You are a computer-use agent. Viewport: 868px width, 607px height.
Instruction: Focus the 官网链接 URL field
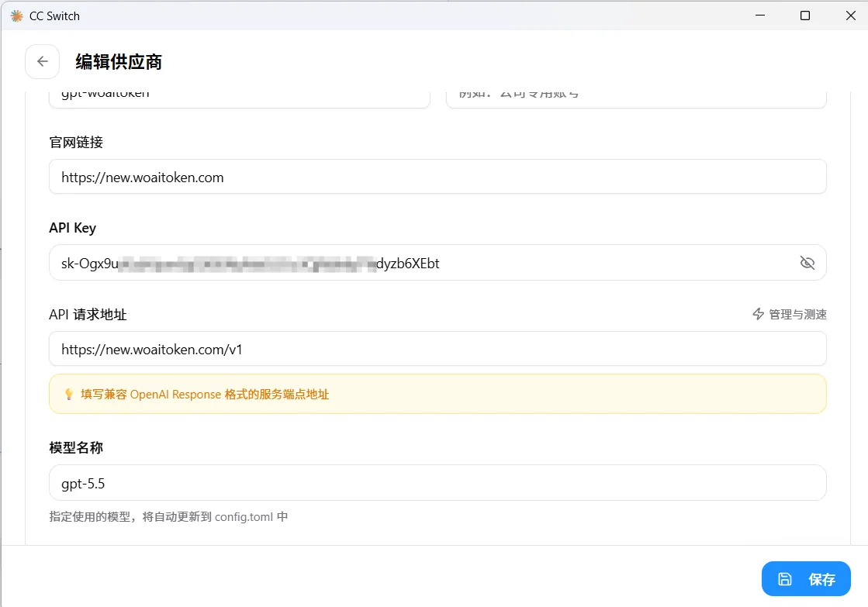[x=437, y=177]
